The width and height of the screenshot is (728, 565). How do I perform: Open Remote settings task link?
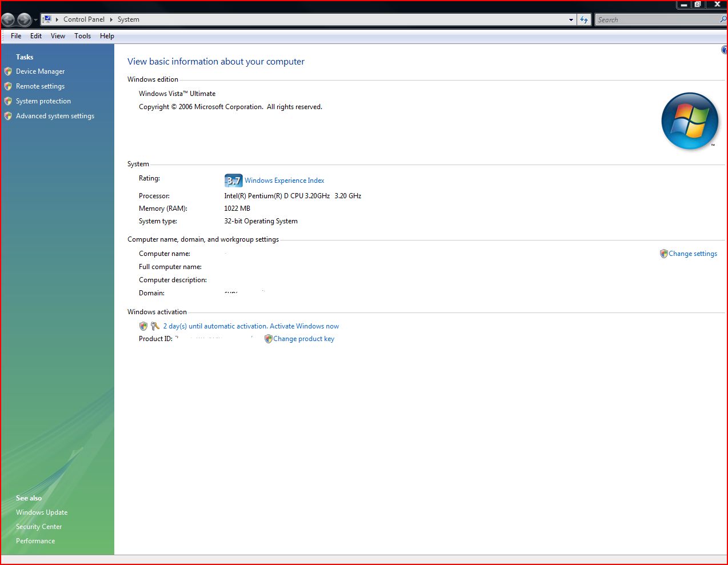[40, 86]
